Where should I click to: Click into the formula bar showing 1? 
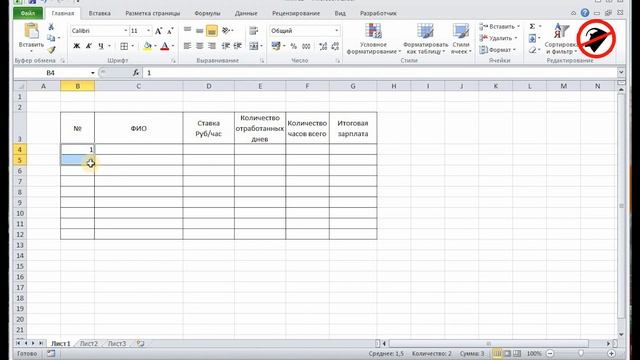(380, 73)
